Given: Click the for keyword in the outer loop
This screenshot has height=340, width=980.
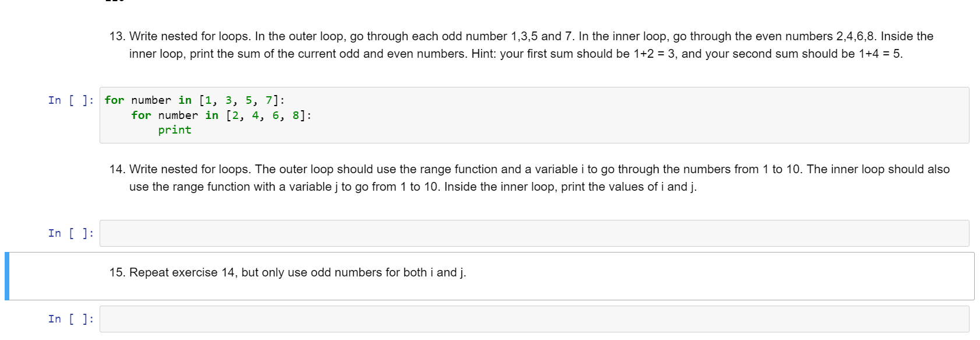Looking at the screenshot, I should [114, 100].
